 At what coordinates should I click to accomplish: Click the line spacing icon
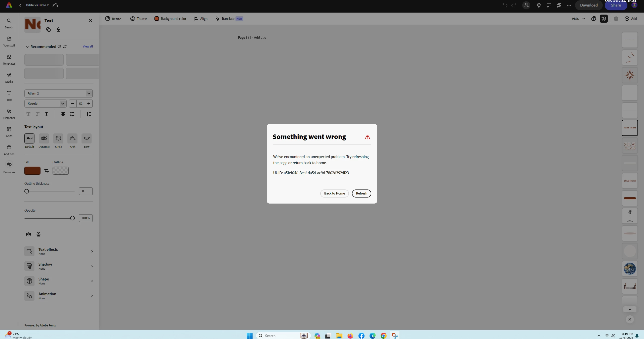pos(89,114)
